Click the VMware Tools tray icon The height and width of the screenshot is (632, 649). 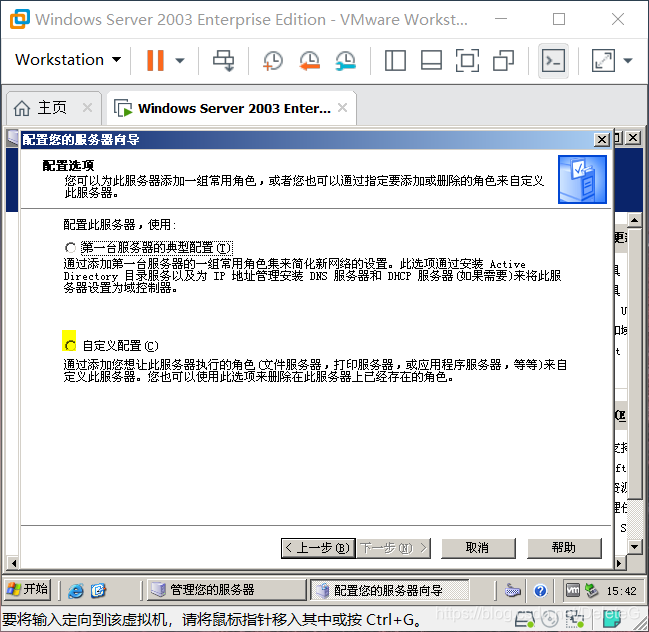pos(573,590)
